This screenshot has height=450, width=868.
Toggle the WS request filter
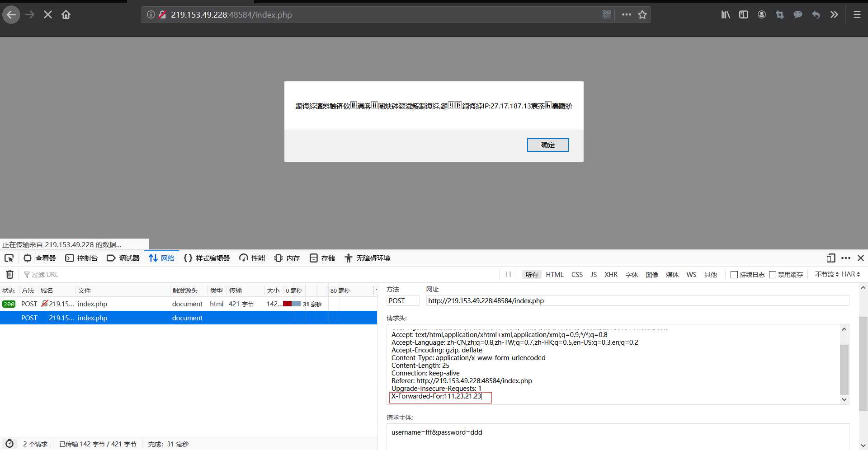pyautogui.click(x=691, y=274)
